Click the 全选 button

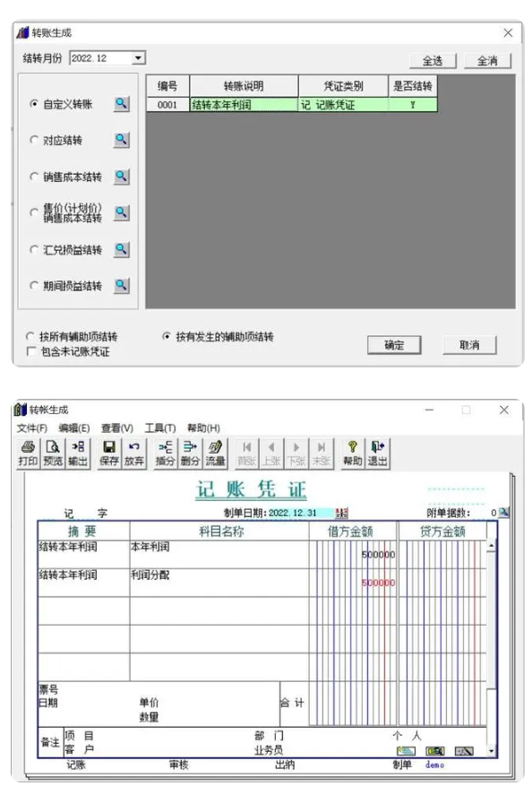click(x=433, y=61)
